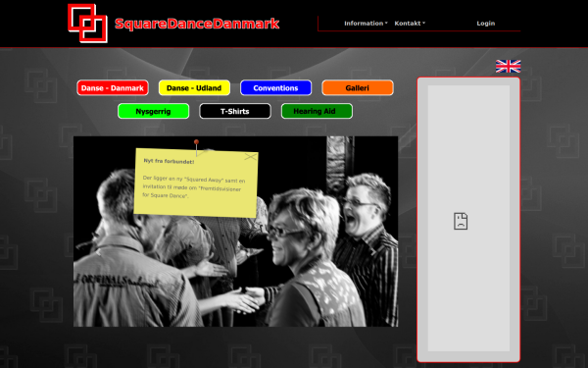
Task: Click the grey sidebar frame panel
Action: (x=468, y=220)
